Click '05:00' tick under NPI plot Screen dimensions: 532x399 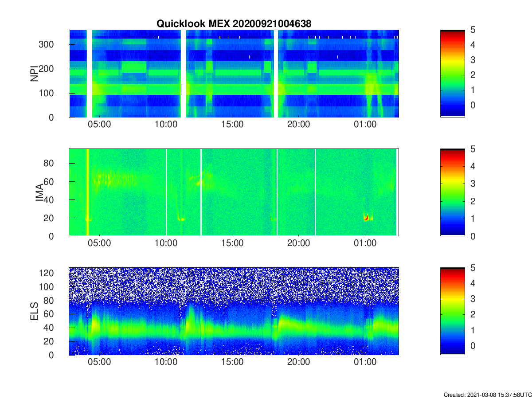click(x=99, y=125)
